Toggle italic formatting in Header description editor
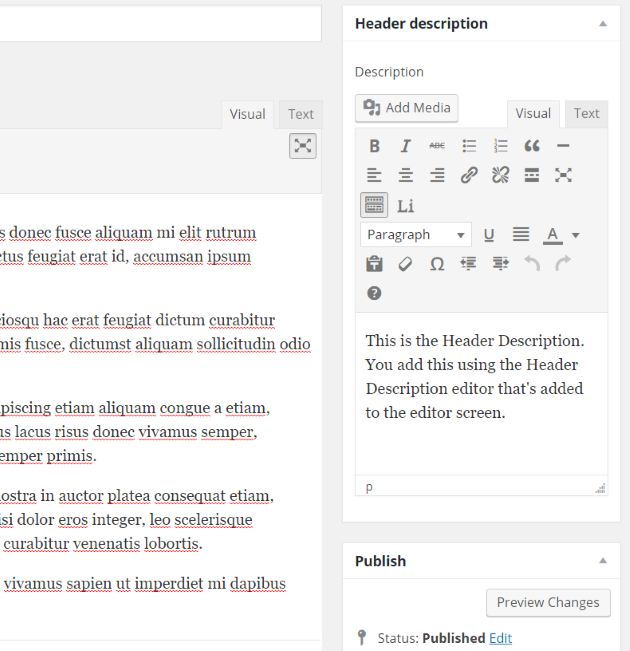This screenshot has width=630, height=651. [405, 146]
